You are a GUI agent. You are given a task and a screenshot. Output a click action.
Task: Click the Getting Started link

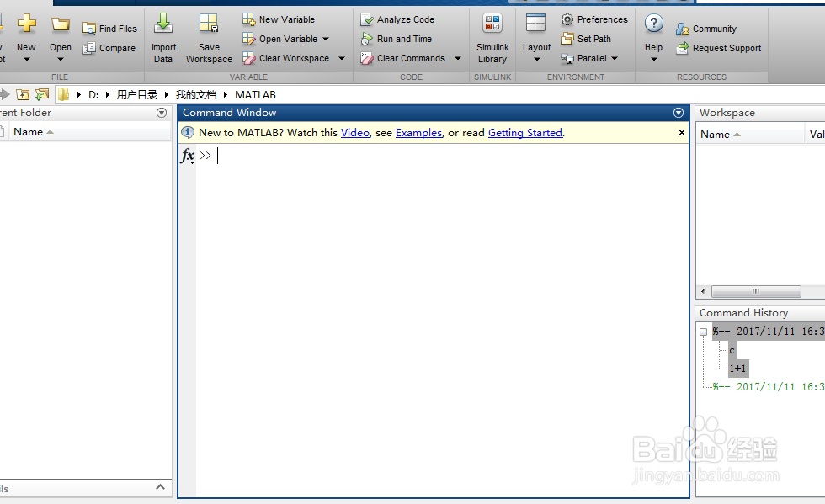(x=525, y=132)
